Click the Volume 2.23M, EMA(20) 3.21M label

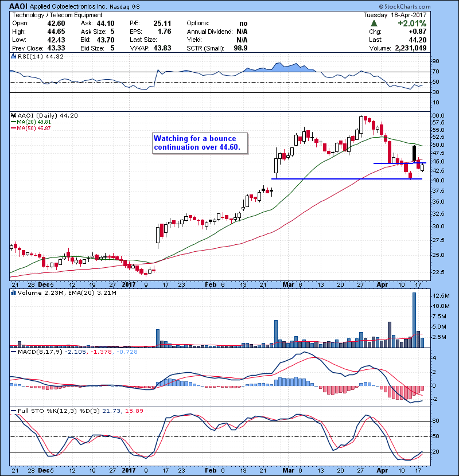67,293
